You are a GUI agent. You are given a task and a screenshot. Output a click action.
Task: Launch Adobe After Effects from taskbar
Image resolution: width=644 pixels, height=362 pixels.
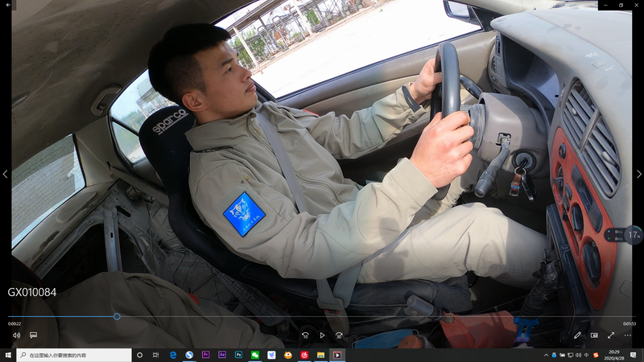[x=222, y=355]
